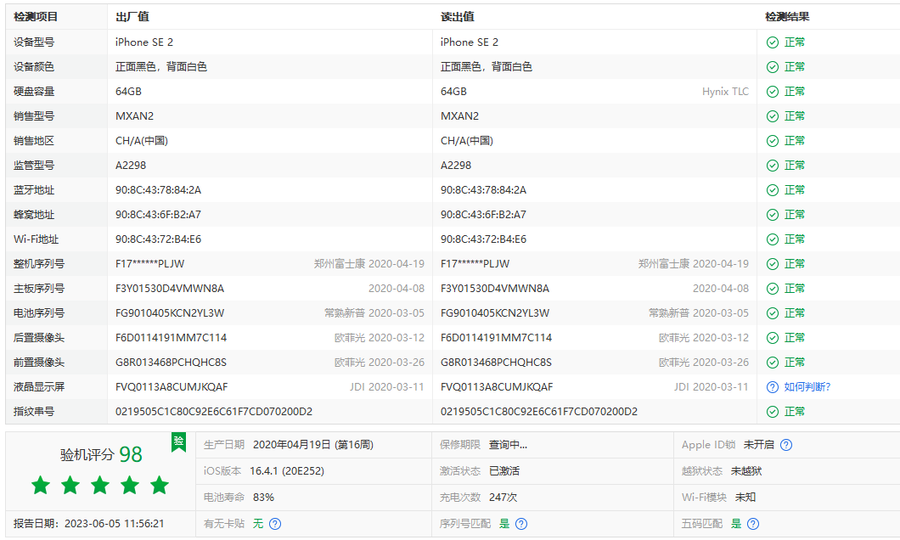Click Wi-Fi模块 value 未知
The height and width of the screenshot is (540, 900).
(746, 497)
